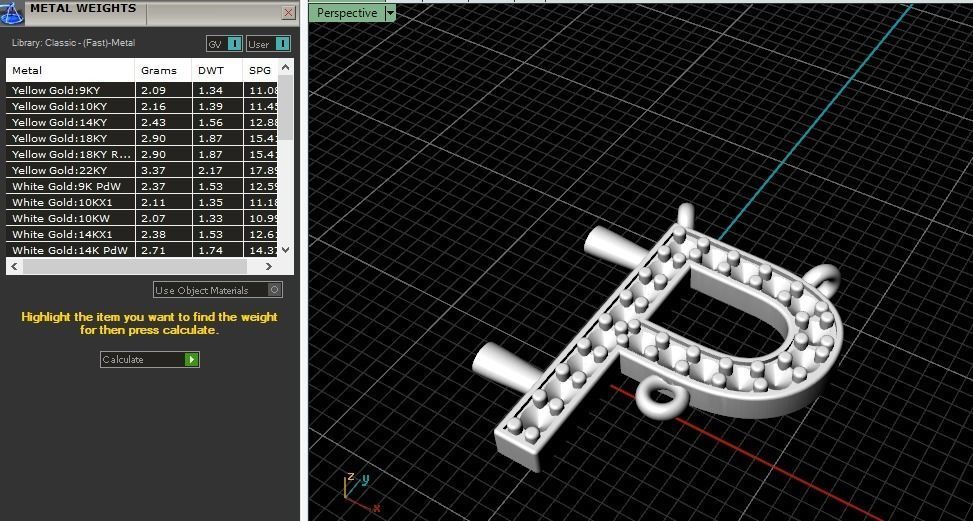Select the White Gold:9K PdW row
Viewport: 973px width, 521px height.
tap(141, 186)
